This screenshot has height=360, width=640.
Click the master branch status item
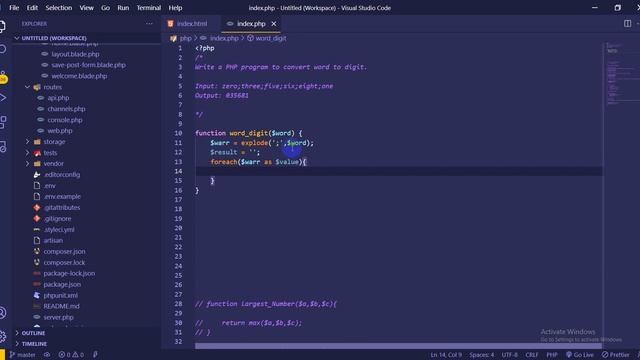click(22, 355)
